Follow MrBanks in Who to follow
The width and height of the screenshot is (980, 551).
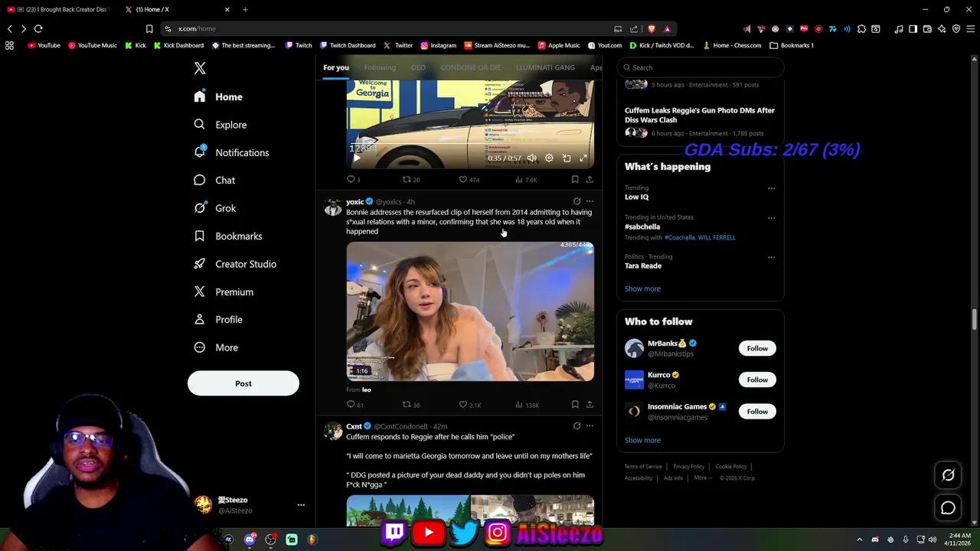[x=756, y=348]
